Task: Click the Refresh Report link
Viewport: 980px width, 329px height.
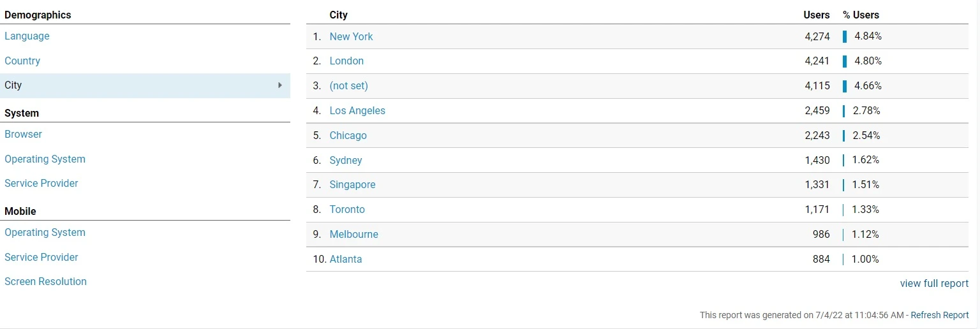Action: click(939, 315)
